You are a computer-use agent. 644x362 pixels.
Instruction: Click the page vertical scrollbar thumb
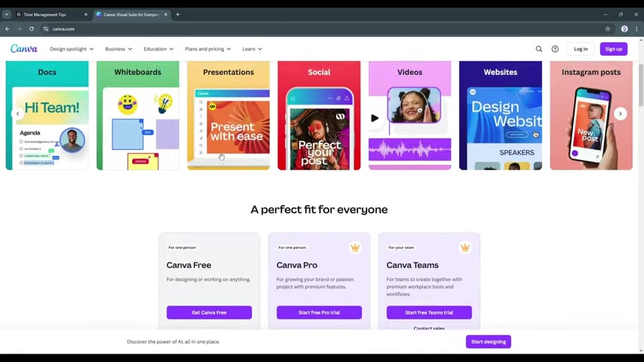pos(641,84)
